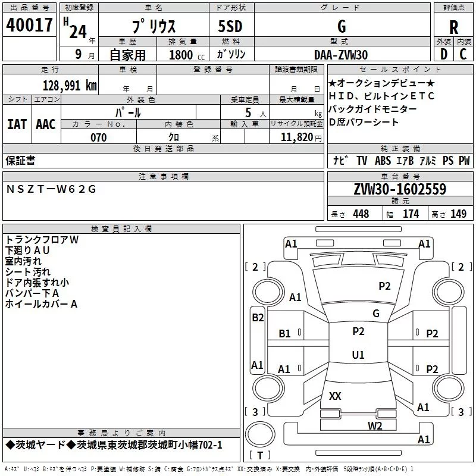
Task: Click inspector note シート汚れ
Action: [x=27, y=272]
